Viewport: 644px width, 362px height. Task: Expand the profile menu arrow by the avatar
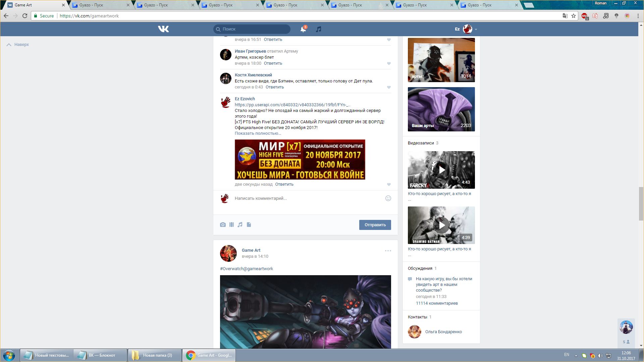pyautogui.click(x=476, y=29)
